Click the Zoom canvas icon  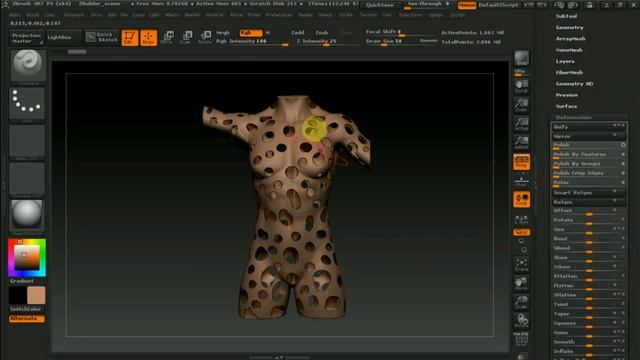(521, 105)
